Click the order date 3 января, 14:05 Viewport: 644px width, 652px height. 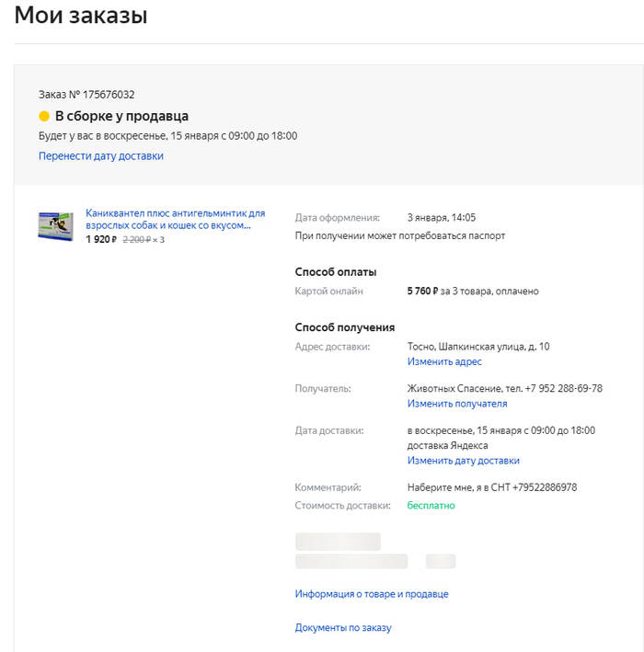442,218
